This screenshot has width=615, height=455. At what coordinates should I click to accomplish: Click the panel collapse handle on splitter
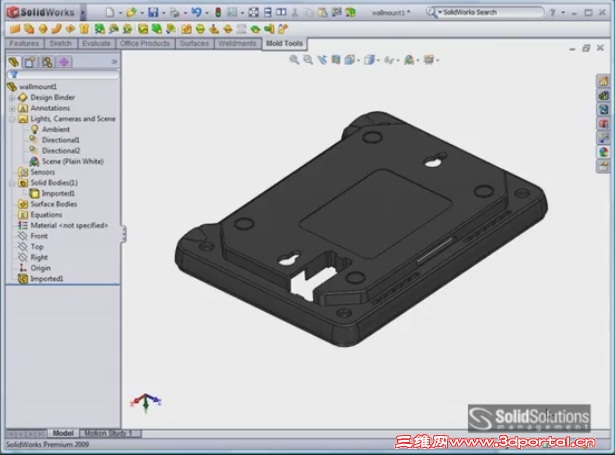pyautogui.click(x=124, y=234)
